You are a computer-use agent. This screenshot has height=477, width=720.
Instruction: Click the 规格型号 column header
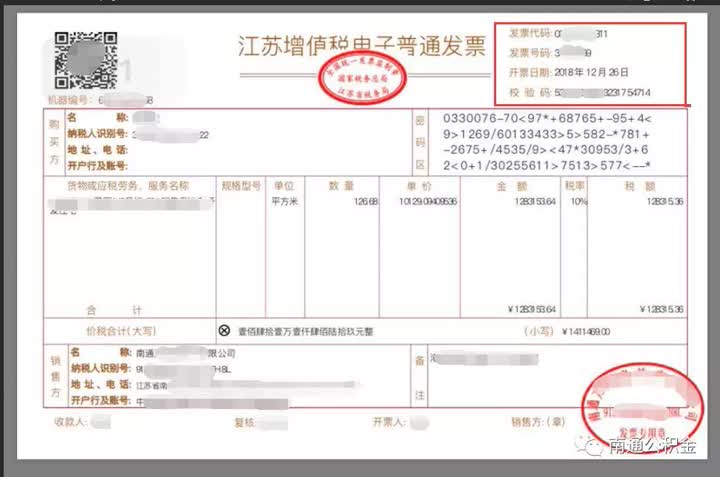pos(241,186)
